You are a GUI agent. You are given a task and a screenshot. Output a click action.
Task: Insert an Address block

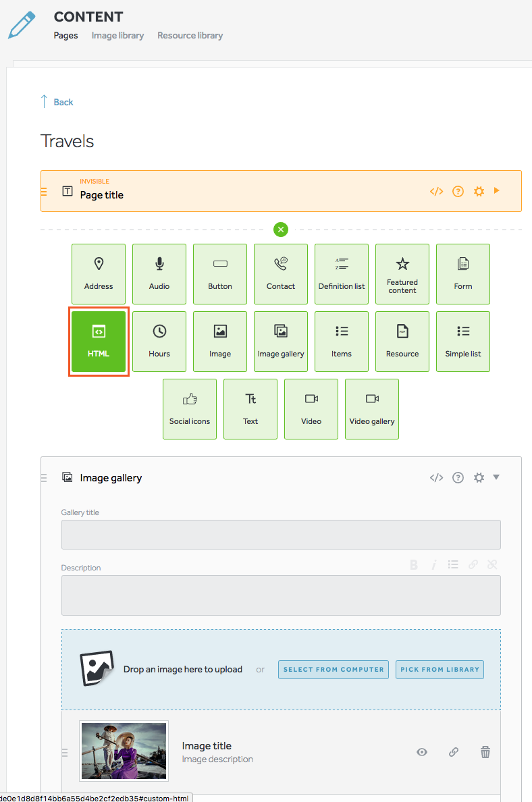(99, 274)
